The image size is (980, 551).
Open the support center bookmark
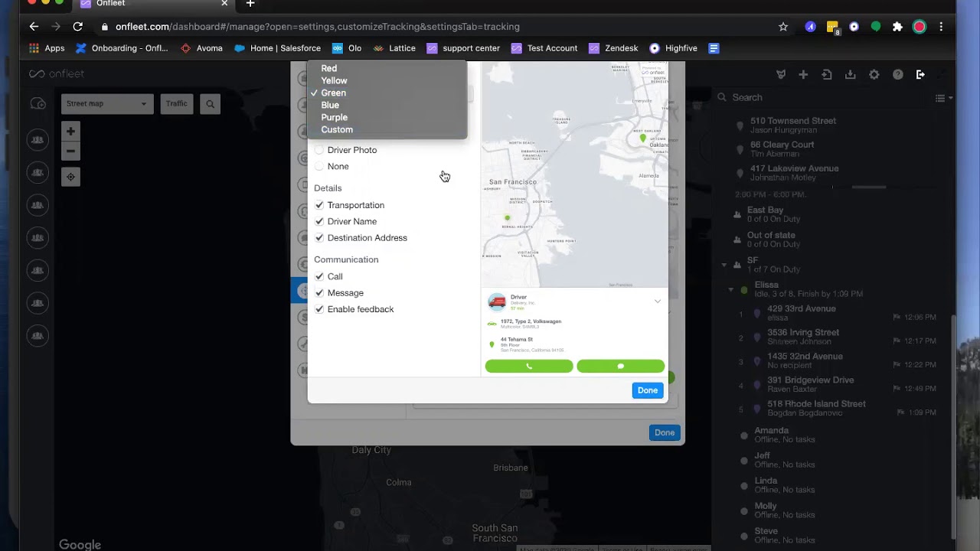tap(463, 48)
